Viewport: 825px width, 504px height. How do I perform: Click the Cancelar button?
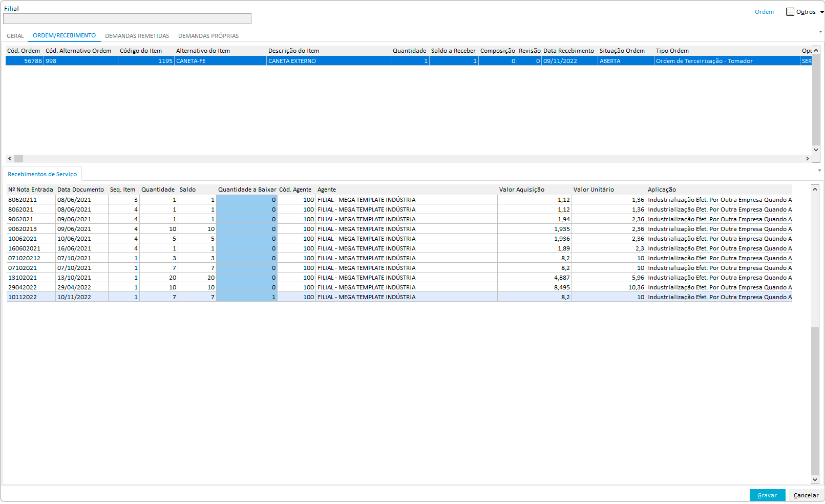coord(806,495)
